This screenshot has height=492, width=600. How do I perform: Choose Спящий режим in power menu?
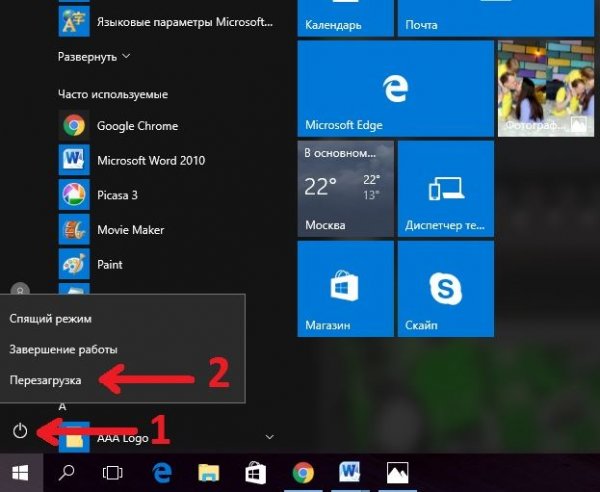point(122,318)
